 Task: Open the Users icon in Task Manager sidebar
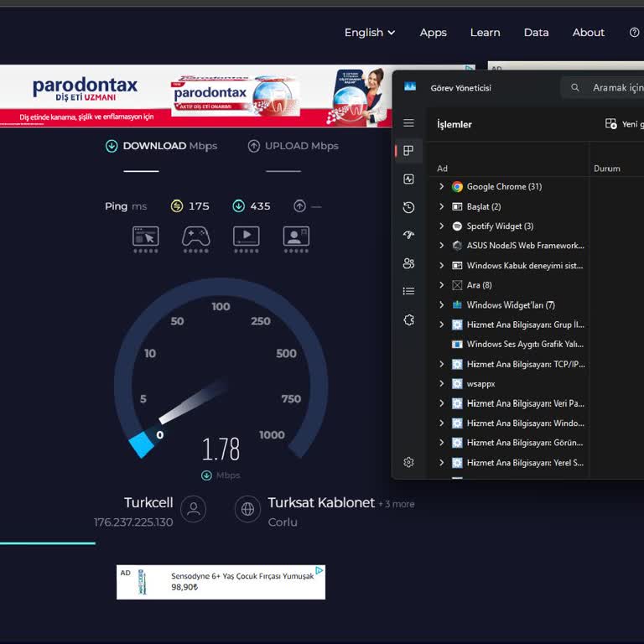[x=408, y=263]
